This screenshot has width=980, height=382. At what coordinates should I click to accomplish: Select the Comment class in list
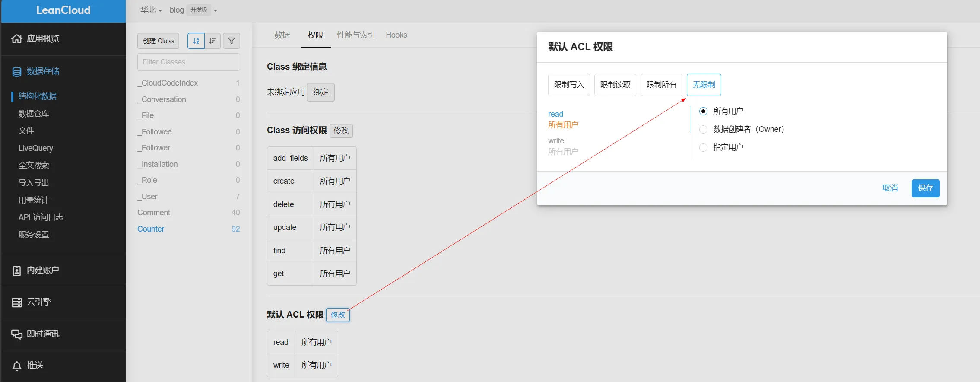[154, 213]
